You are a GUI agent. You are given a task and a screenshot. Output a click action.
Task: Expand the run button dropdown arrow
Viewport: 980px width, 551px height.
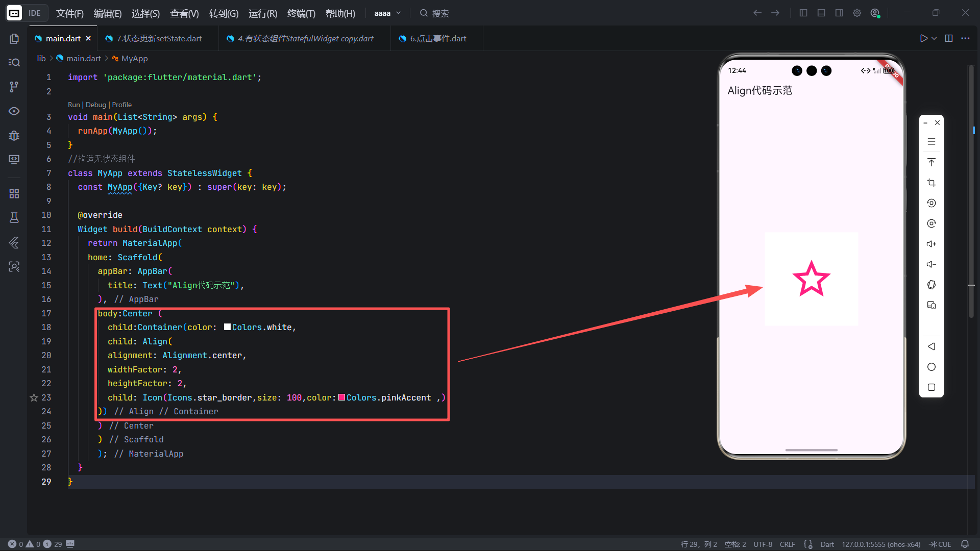click(x=934, y=39)
